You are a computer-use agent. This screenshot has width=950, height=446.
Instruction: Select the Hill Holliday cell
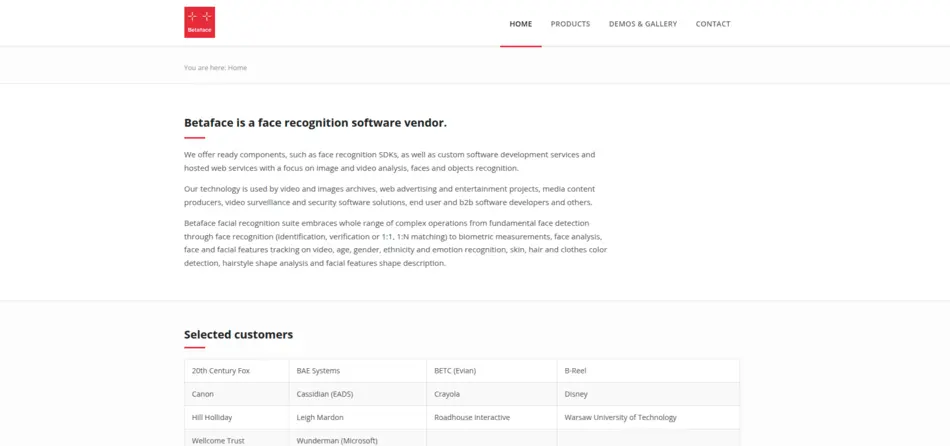[237, 418]
